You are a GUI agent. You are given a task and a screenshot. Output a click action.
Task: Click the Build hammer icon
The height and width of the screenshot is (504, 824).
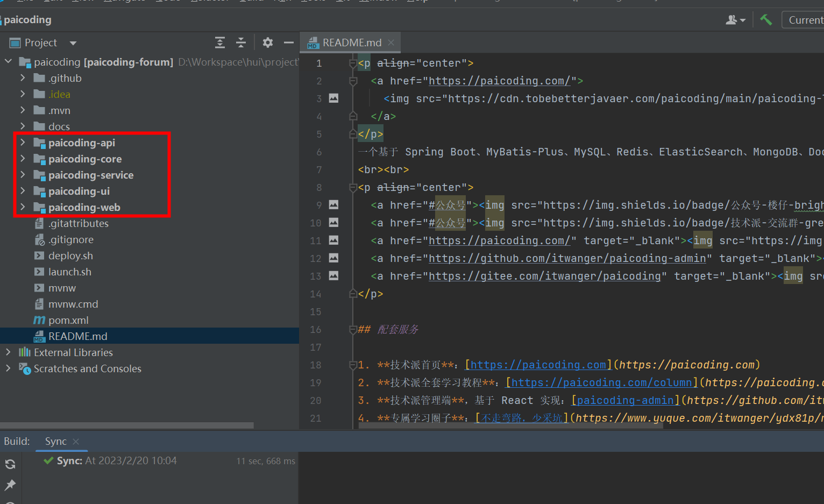766,20
